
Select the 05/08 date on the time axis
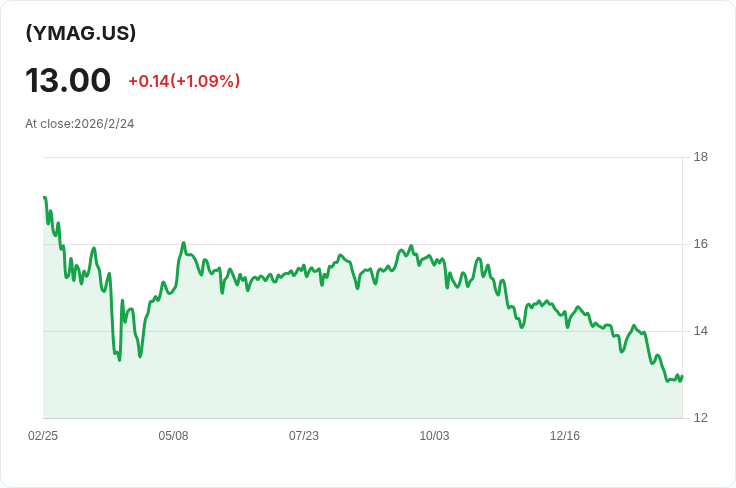tap(173, 436)
